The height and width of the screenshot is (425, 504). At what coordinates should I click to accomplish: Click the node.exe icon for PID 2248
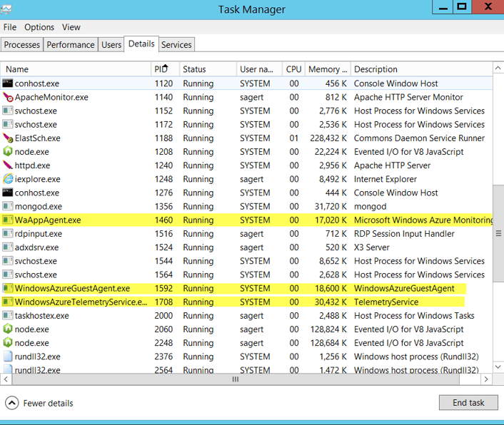(7, 342)
